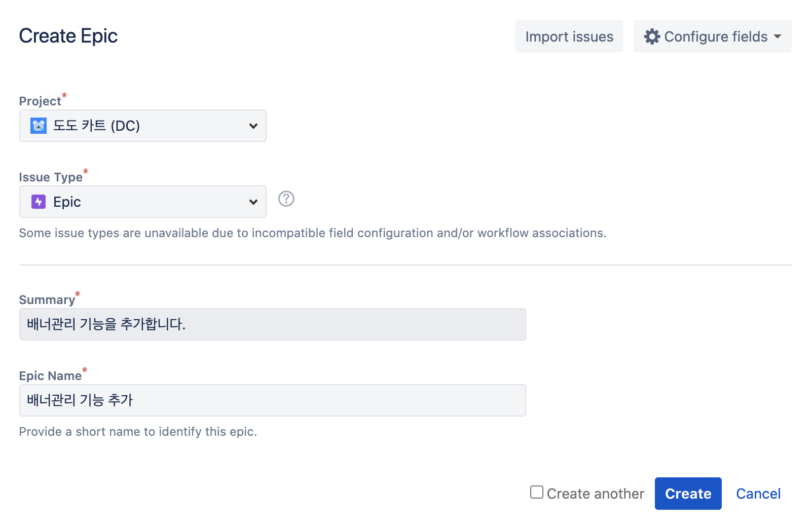The width and height of the screenshot is (812, 527).
Task: Click the Create another label text
Action: point(596,494)
